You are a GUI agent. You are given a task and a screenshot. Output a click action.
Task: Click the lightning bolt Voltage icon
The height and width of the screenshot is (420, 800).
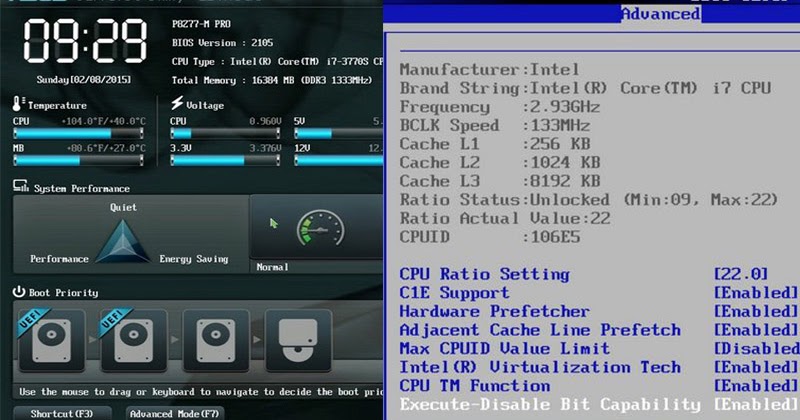(x=177, y=103)
